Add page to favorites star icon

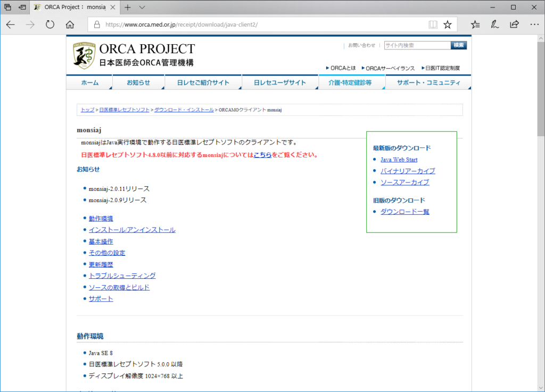click(447, 24)
